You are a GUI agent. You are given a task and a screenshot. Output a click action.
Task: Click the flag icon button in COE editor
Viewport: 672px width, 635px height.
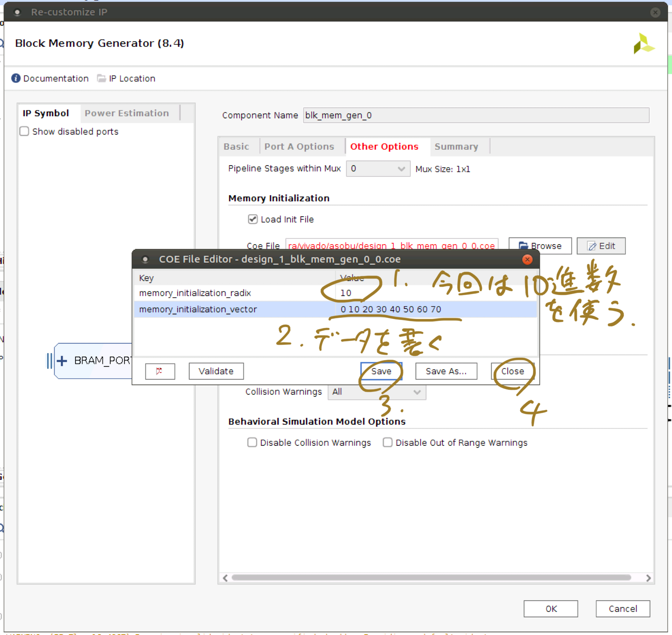point(160,371)
